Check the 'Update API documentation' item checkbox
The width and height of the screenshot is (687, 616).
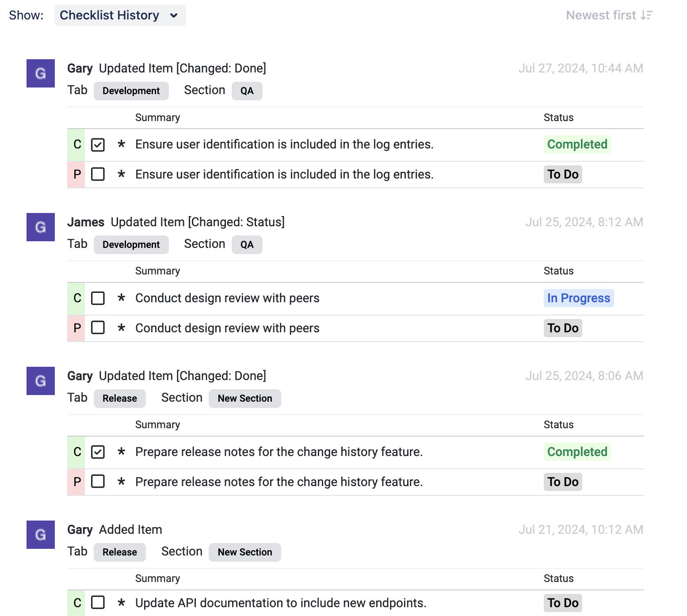tap(98, 603)
